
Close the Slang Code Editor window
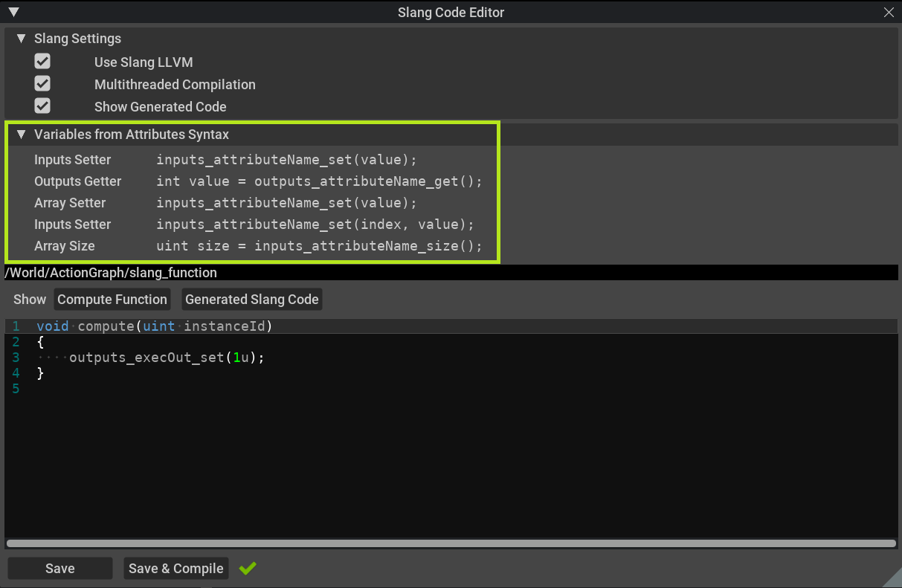889,13
